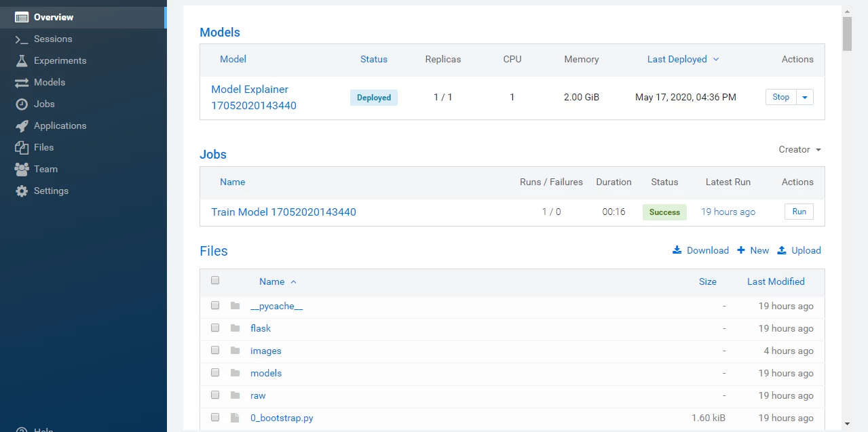
Task: Open the 0_bootstrap.py file
Action: pos(282,418)
